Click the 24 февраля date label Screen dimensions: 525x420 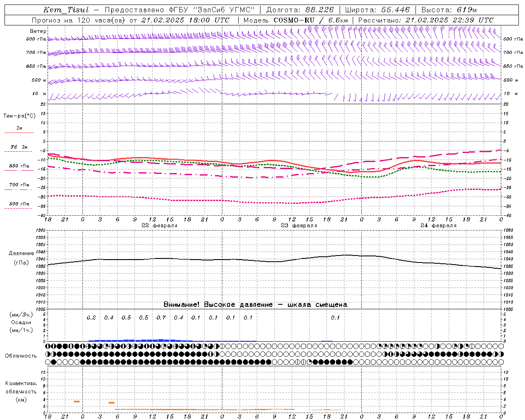pos(438,226)
